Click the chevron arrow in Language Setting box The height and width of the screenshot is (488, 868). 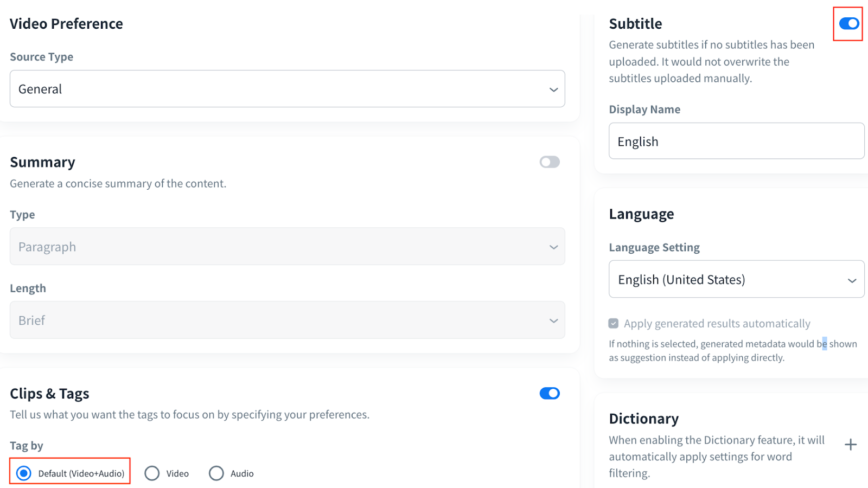click(x=852, y=280)
